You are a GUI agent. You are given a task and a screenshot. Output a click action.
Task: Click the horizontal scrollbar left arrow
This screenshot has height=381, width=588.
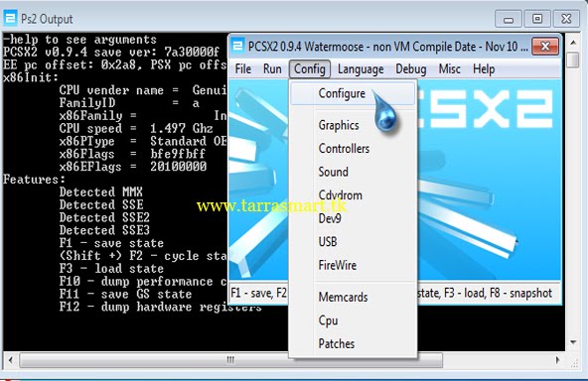(11, 360)
